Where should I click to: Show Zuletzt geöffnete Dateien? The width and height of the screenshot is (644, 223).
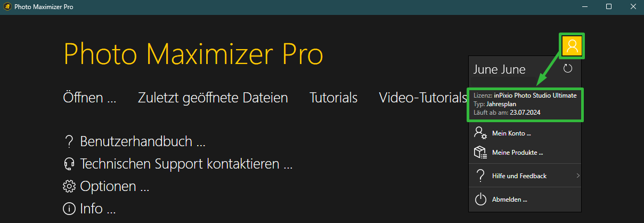coord(213,98)
